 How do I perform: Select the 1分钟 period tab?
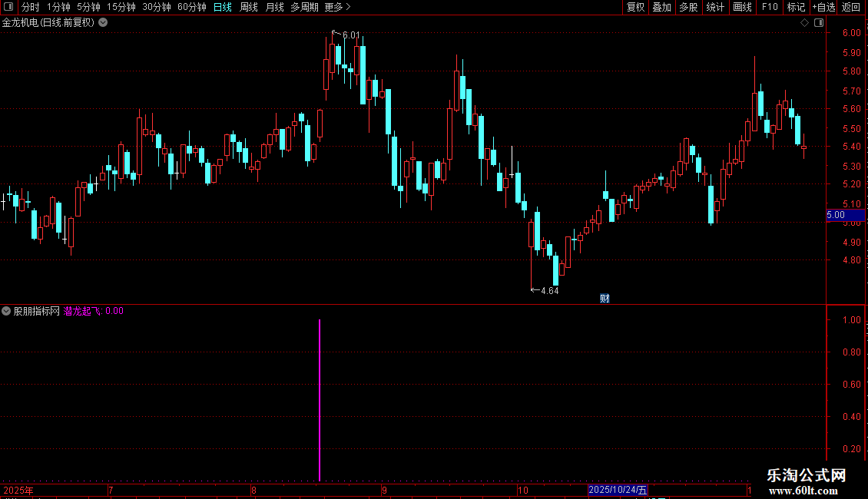(58, 7)
